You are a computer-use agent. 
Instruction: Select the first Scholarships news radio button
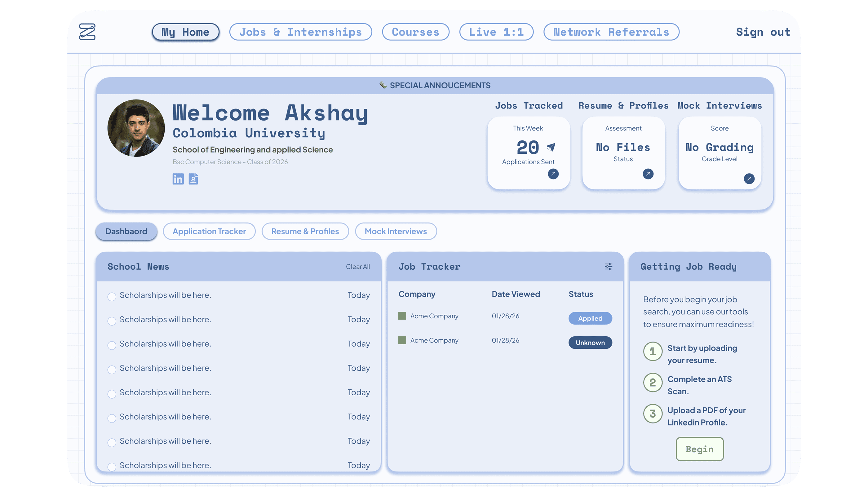[112, 296]
